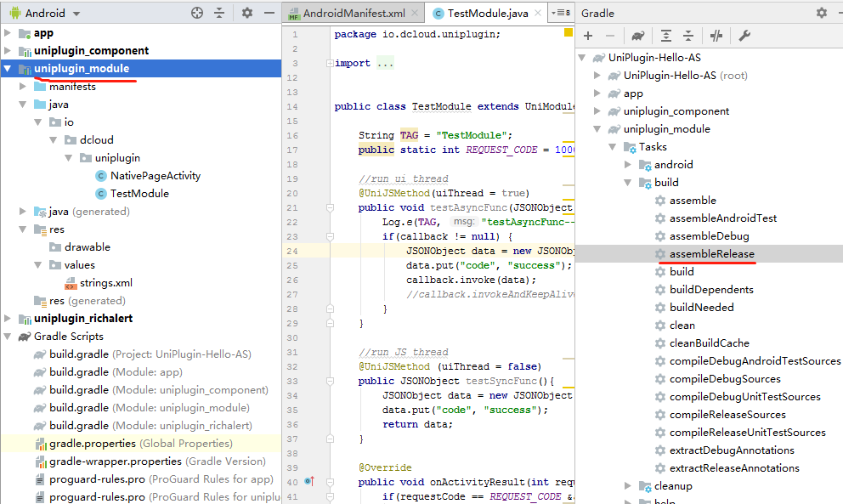Hide the Project panel with minus icon
Screen dimensions: 843x504
pos(269,13)
